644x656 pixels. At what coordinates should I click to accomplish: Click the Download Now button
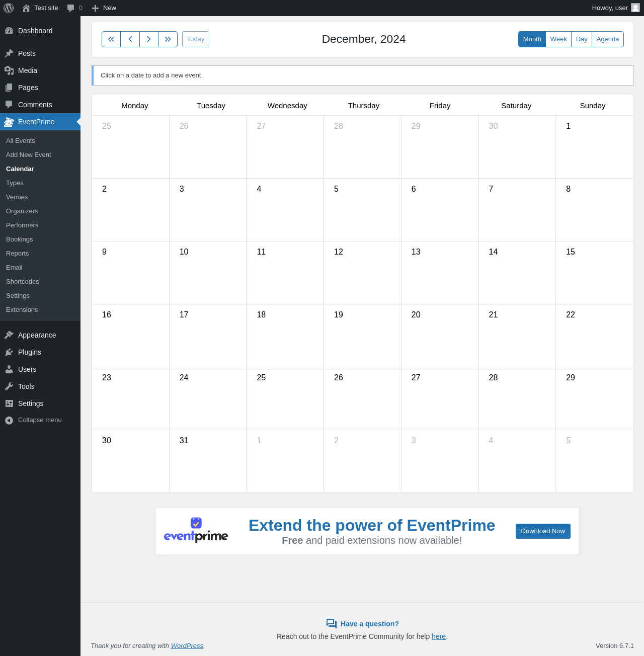pos(543,531)
